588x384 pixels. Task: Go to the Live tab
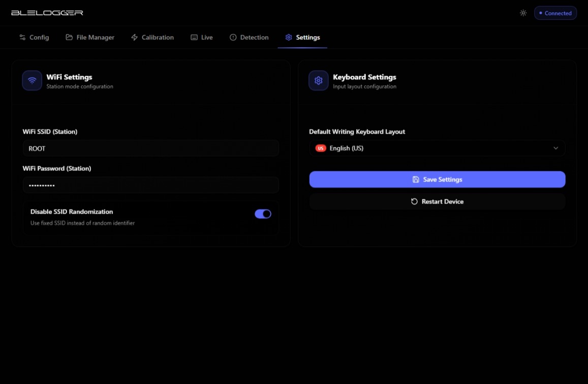202,38
